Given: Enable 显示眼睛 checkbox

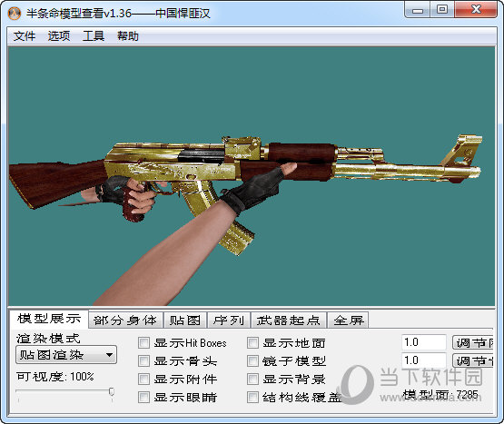Looking at the screenshot, I should click(143, 398).
